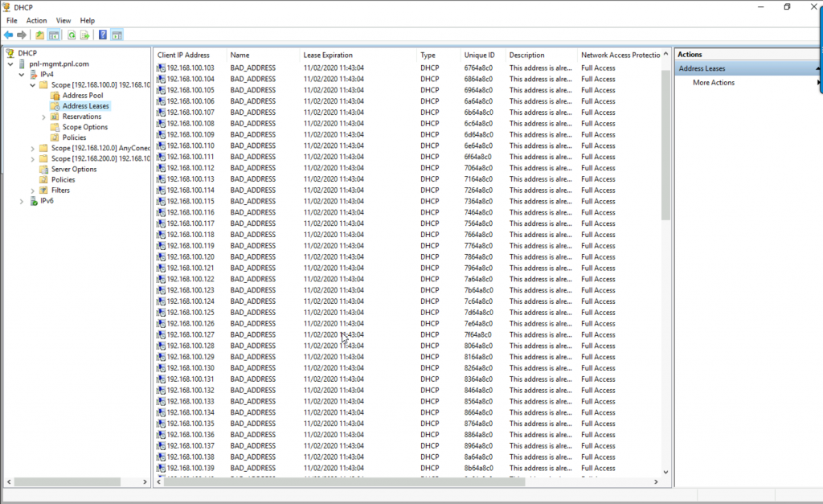
Task: Select the Address Pool node icon
Action: [x=56, y=95]
